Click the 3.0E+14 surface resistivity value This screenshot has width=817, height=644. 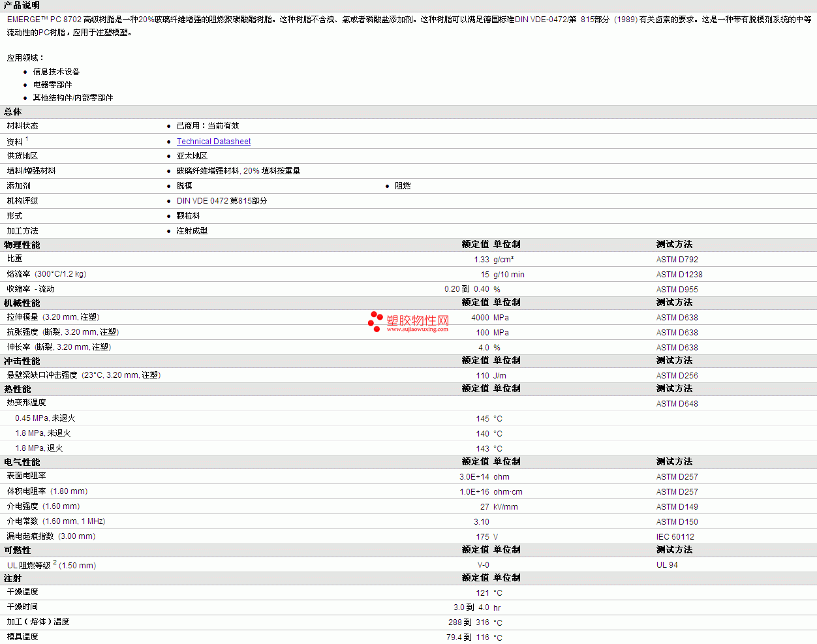click(x=474, y=477)
